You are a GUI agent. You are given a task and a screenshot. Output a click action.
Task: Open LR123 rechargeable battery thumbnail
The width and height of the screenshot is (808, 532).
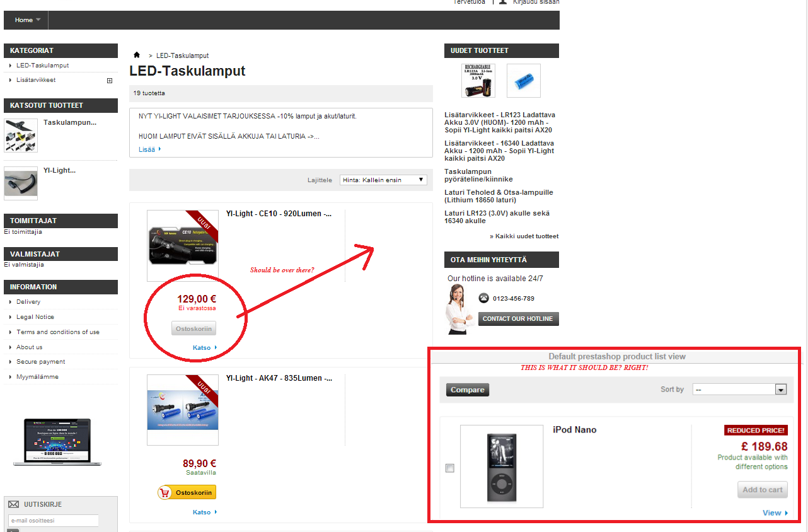tap(478, 81)
